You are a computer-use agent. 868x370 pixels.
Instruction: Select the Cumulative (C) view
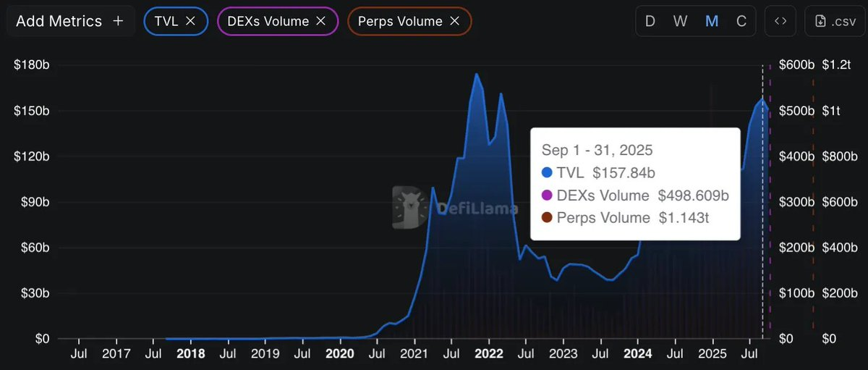741,21
